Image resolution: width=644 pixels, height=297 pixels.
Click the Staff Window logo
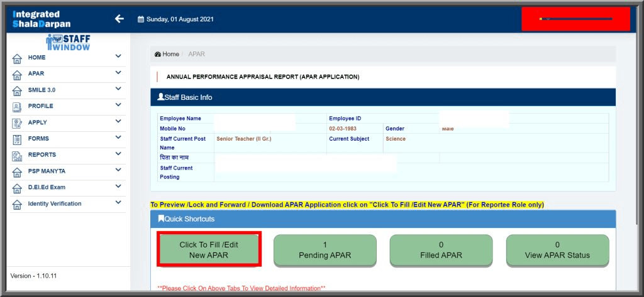[x=68, y=42]
